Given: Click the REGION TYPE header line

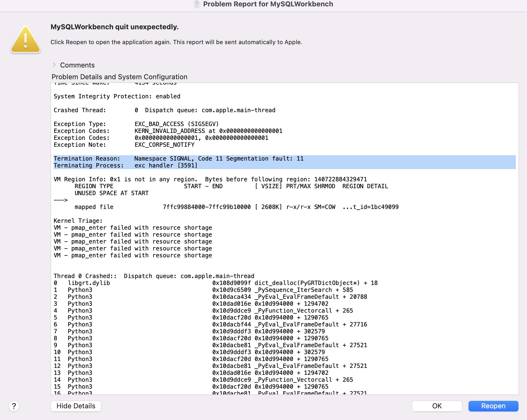Looking at the screenshot, I should [x=231, y=186].
